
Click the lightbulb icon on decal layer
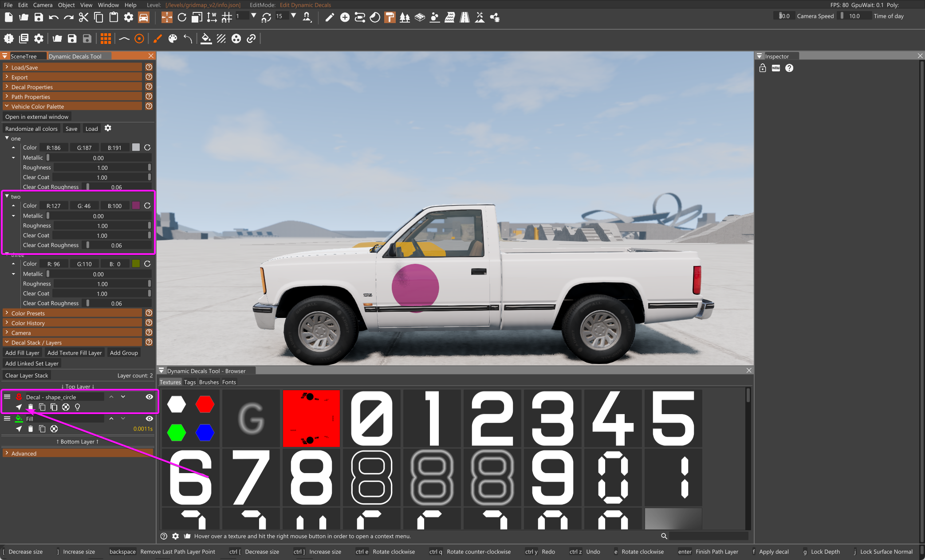tap(78, 407)
